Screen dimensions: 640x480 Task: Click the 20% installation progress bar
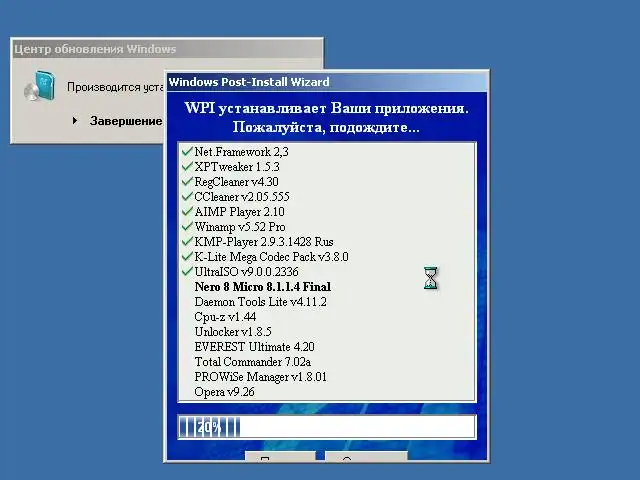[327, 427]
